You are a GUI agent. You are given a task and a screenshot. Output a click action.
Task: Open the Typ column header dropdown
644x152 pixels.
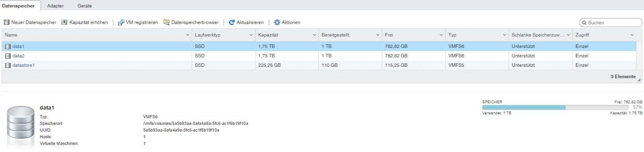click(x=504, y=35)
